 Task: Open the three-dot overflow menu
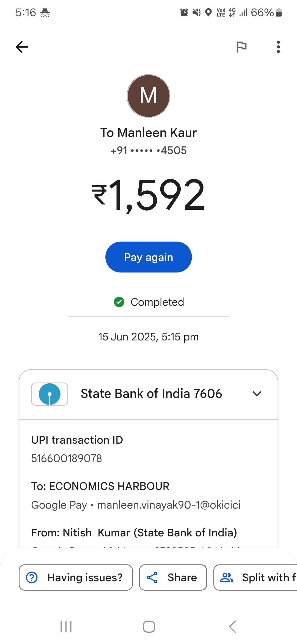(278, 47)
